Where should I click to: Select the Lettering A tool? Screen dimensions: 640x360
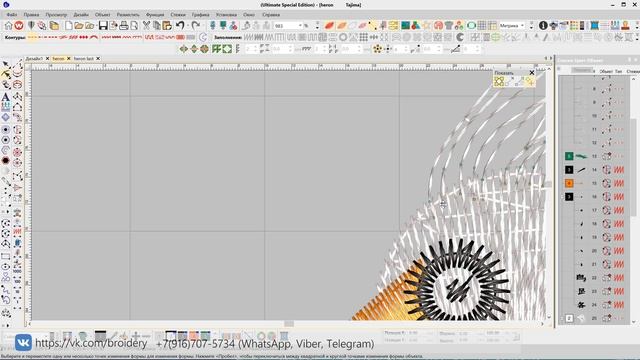point(5,97)
